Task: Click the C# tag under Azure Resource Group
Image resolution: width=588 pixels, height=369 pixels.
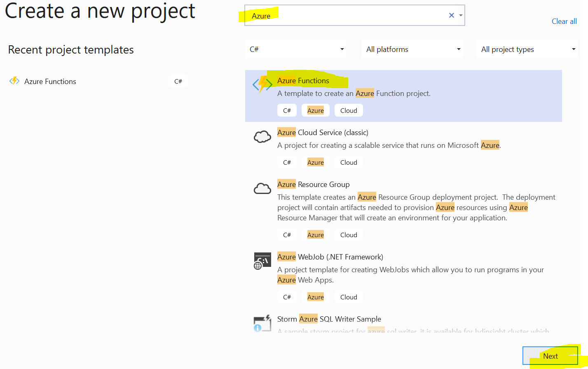Action: tap(287, 235)
